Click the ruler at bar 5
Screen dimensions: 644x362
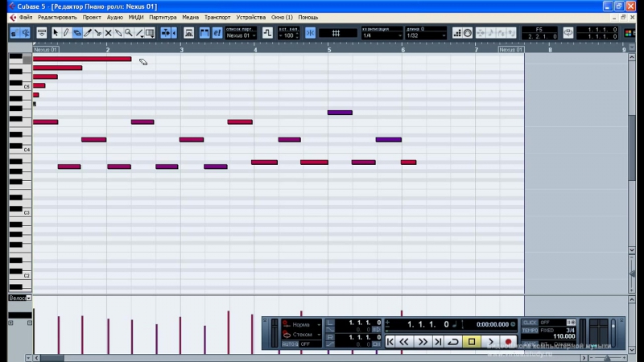(x=329, y=50)
